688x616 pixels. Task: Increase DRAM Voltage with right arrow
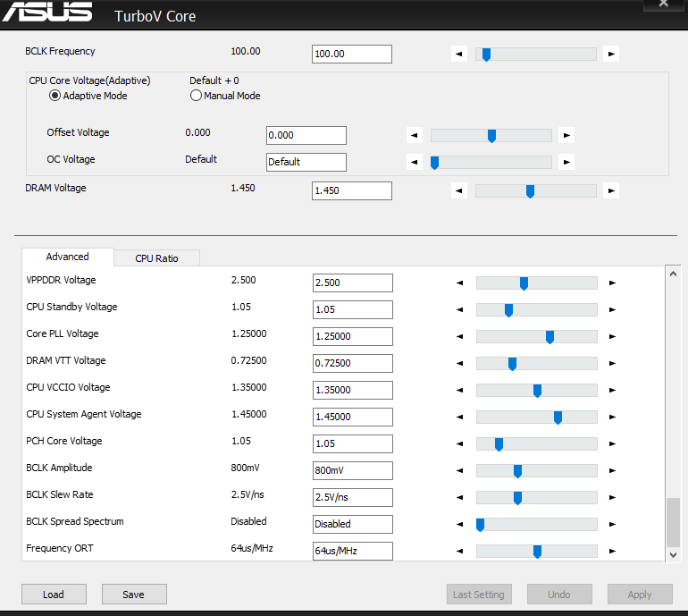tap(611, 190)
